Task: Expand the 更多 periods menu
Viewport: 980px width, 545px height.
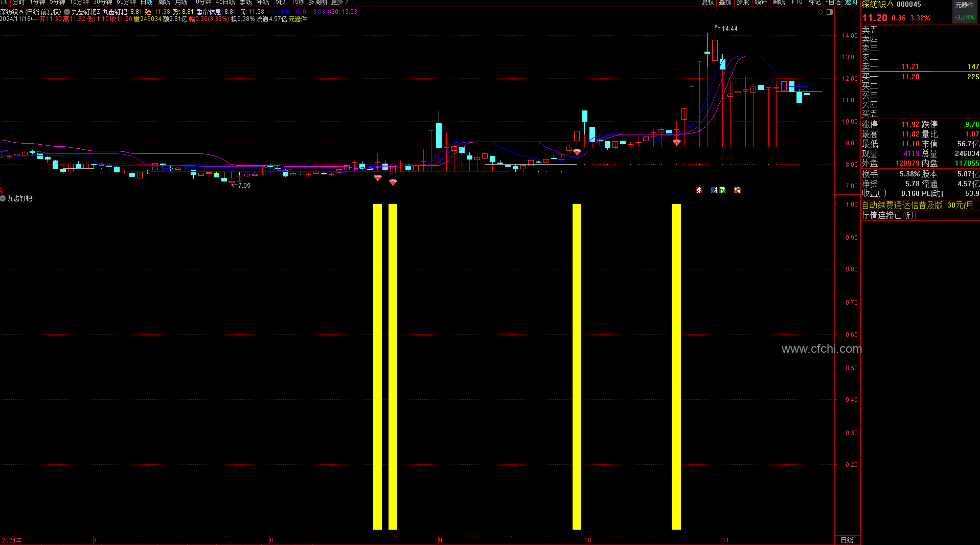Action: tap(340, 3)
